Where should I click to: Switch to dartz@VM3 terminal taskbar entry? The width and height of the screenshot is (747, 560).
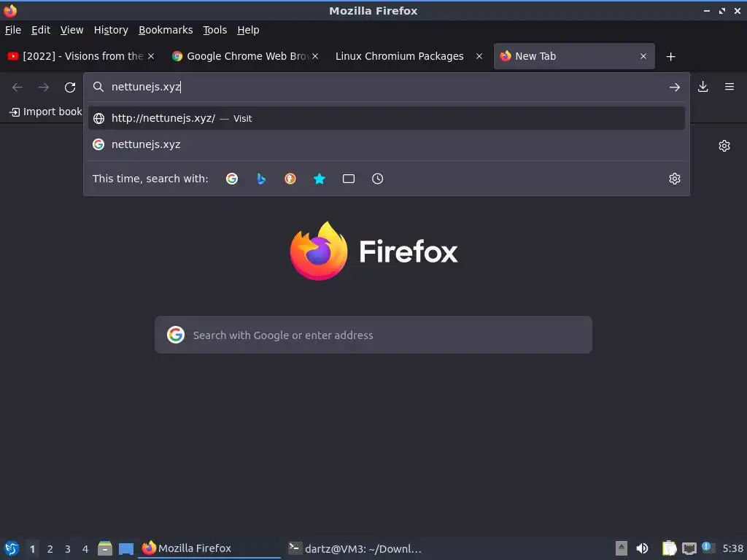(355, 548)
